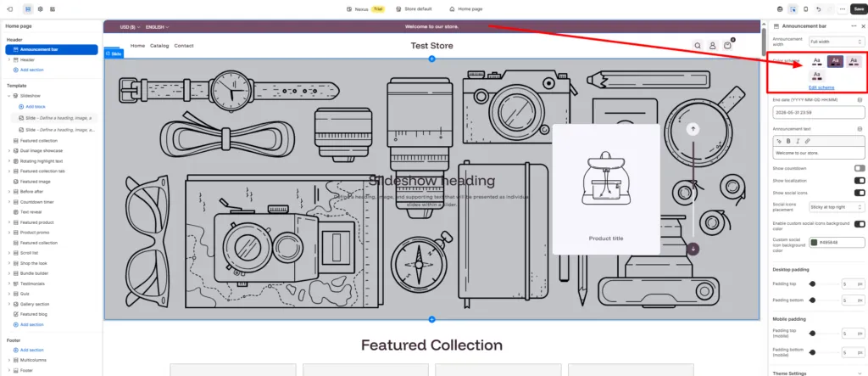The width and height of the screenshot is (868, 376).
Task: Add section above the slideshow plus
Action: tap(431, 59)
